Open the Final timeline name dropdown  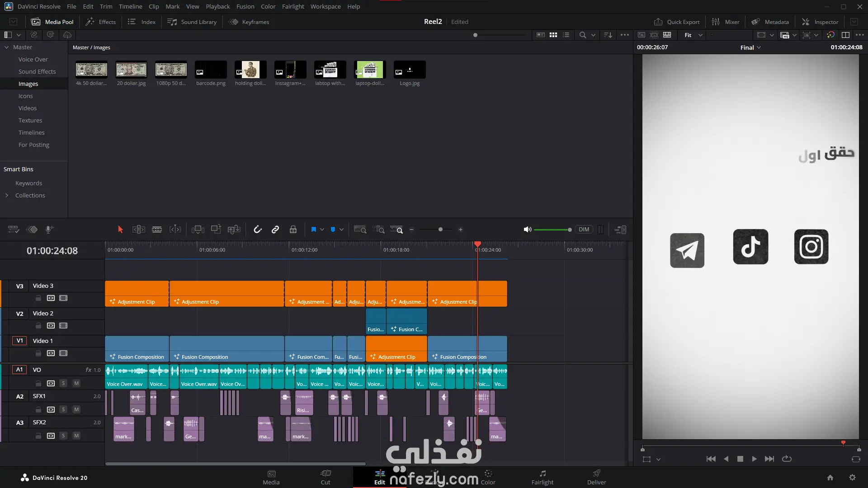tap(750, 47)
